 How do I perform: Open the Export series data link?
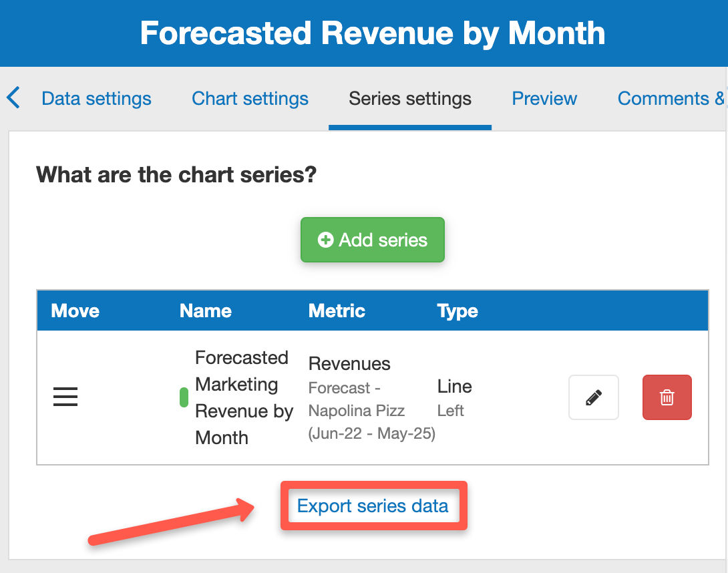[373, 506]
